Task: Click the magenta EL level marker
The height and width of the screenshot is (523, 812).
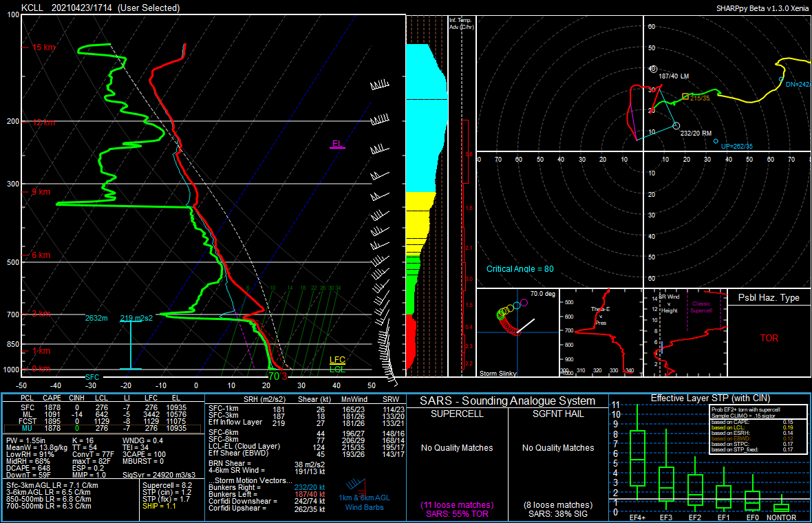Action: click(x=337, y=145)
